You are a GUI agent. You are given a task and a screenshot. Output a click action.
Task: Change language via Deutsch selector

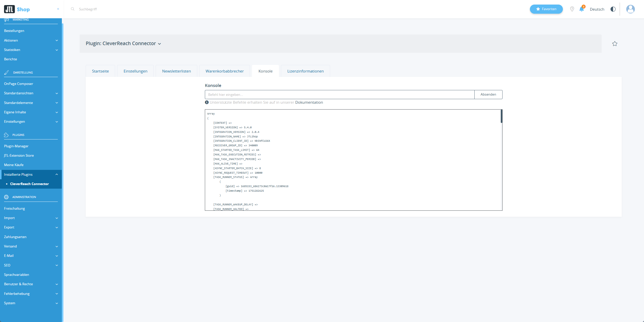pyautogui.click(x=597, y=9)
